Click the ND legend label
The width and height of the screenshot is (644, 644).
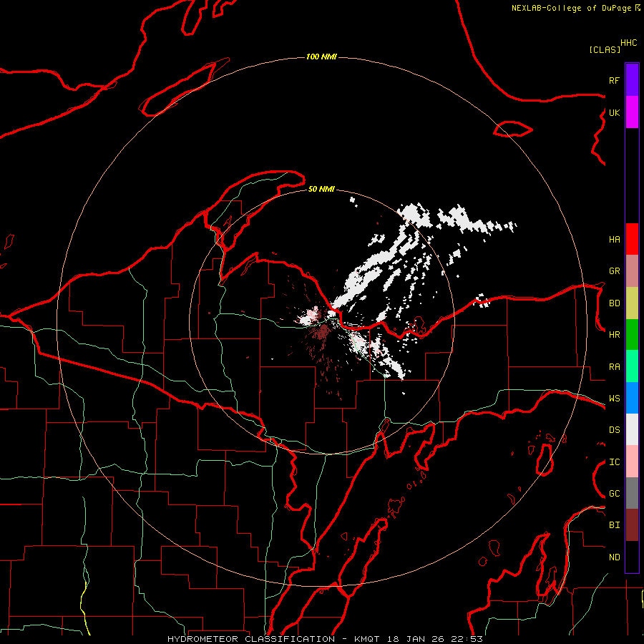pos(614,557)
